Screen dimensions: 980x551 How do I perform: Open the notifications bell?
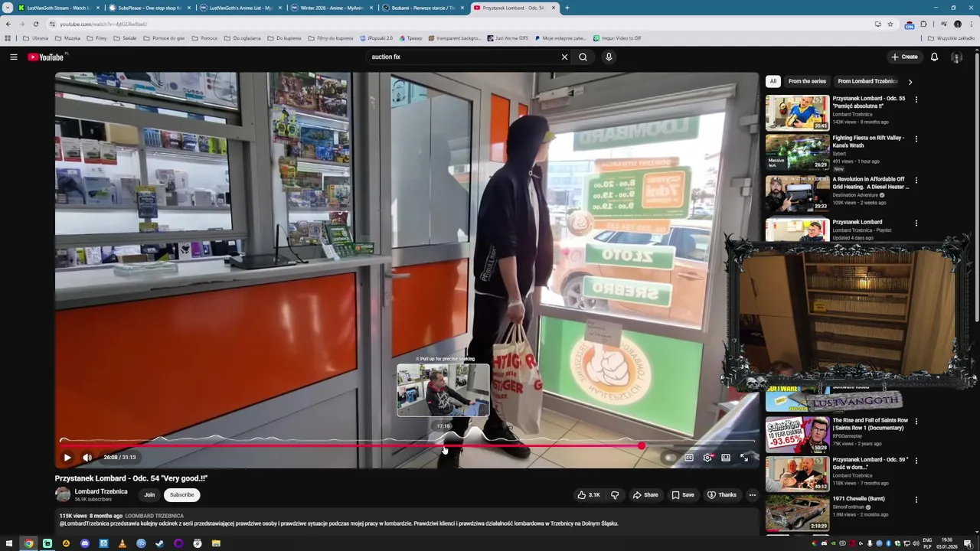click(934, 57)
